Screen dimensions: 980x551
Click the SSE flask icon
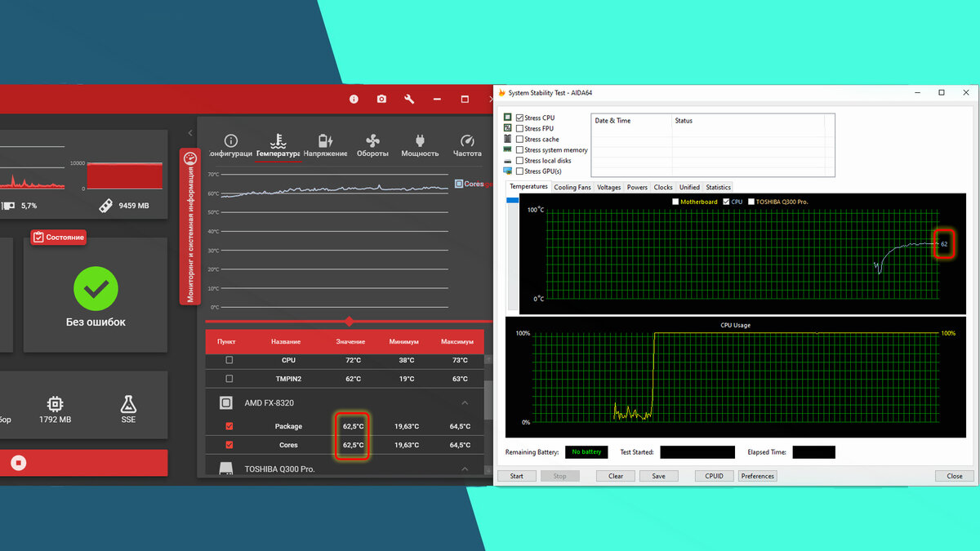[x=128, y=403]
